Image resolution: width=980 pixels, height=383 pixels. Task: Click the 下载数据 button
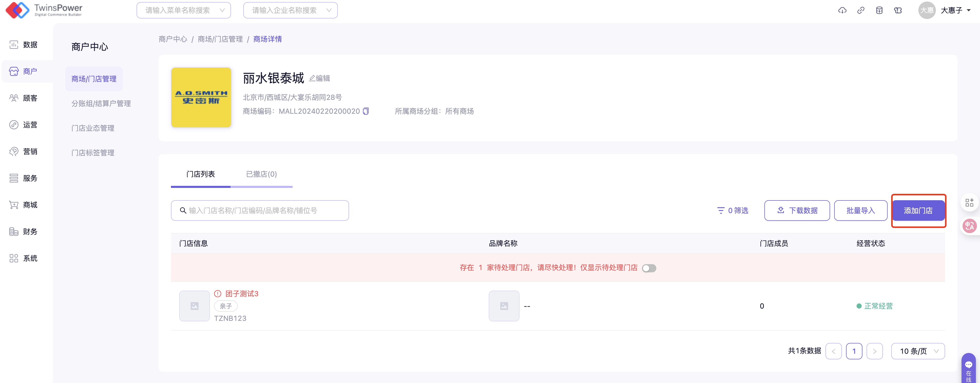point(797,211)
